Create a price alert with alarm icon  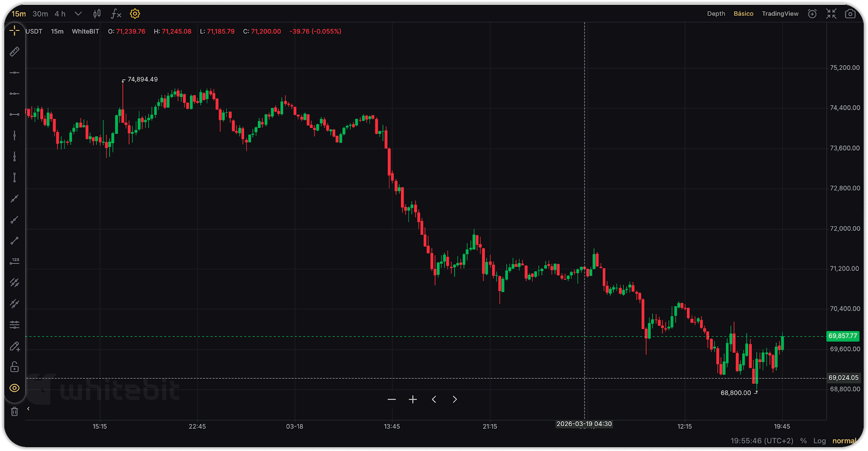click(x=812, y=14)
